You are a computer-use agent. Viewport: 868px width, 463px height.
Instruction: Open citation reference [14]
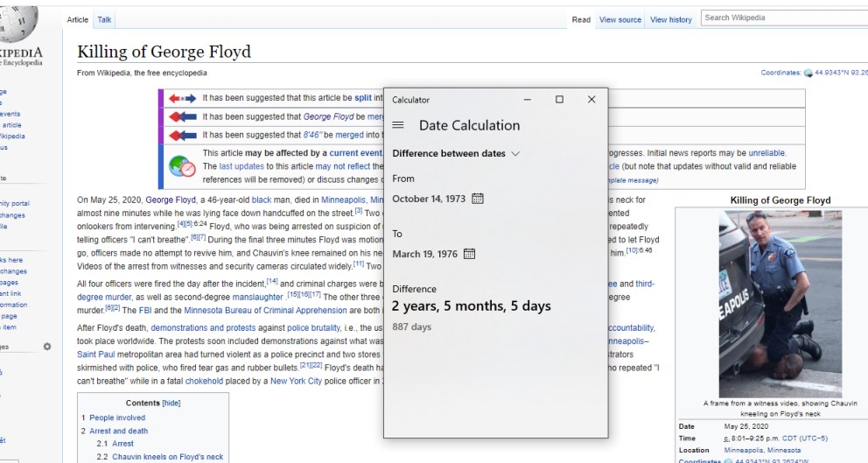click(272, 281)
